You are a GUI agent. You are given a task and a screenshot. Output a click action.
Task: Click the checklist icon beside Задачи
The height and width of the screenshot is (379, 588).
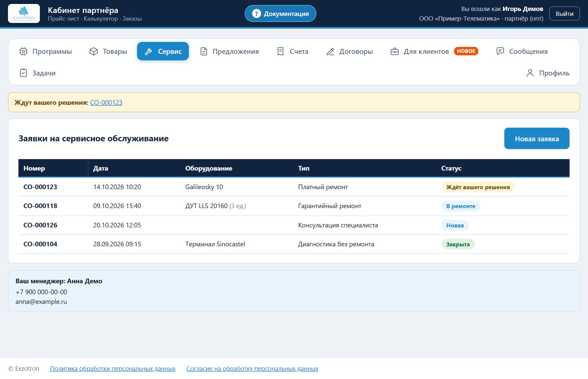23,73
